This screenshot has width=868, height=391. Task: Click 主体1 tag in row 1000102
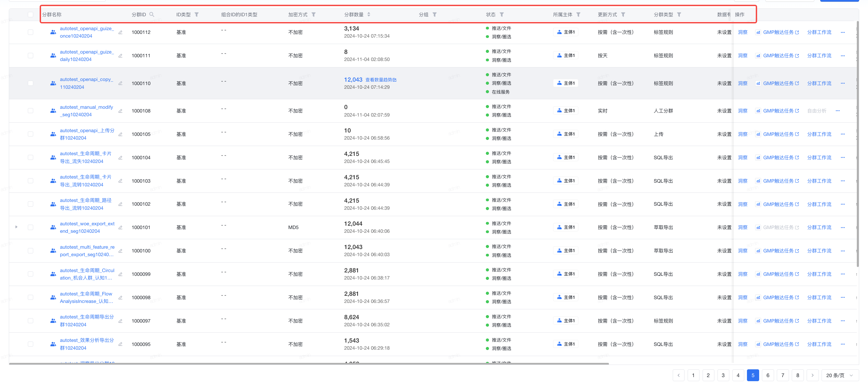click(566, 204)
